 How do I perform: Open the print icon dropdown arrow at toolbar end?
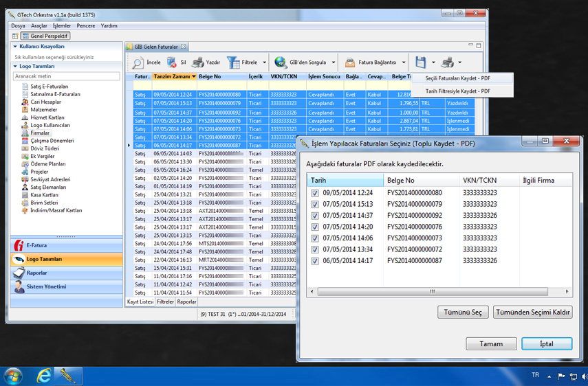click(460, 63)
